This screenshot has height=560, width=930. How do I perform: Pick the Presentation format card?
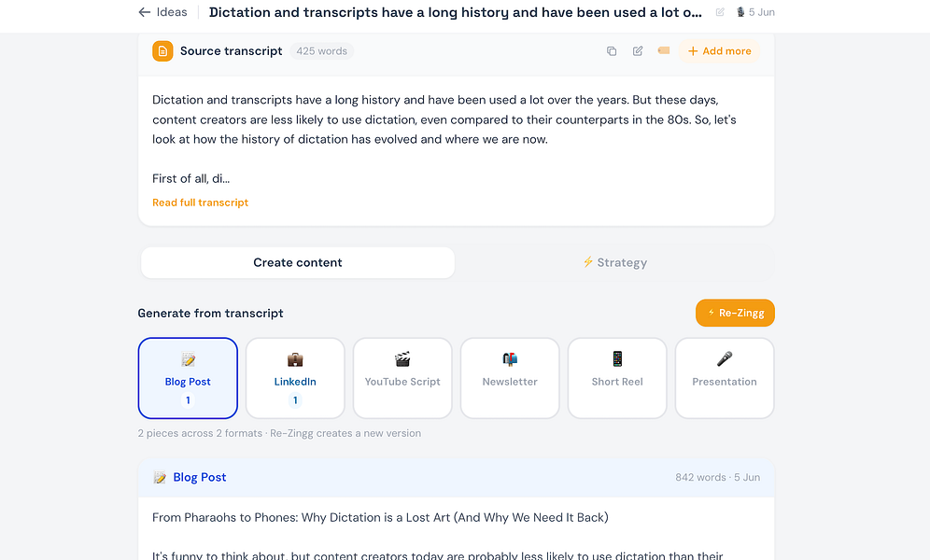(x=725, y=378)
